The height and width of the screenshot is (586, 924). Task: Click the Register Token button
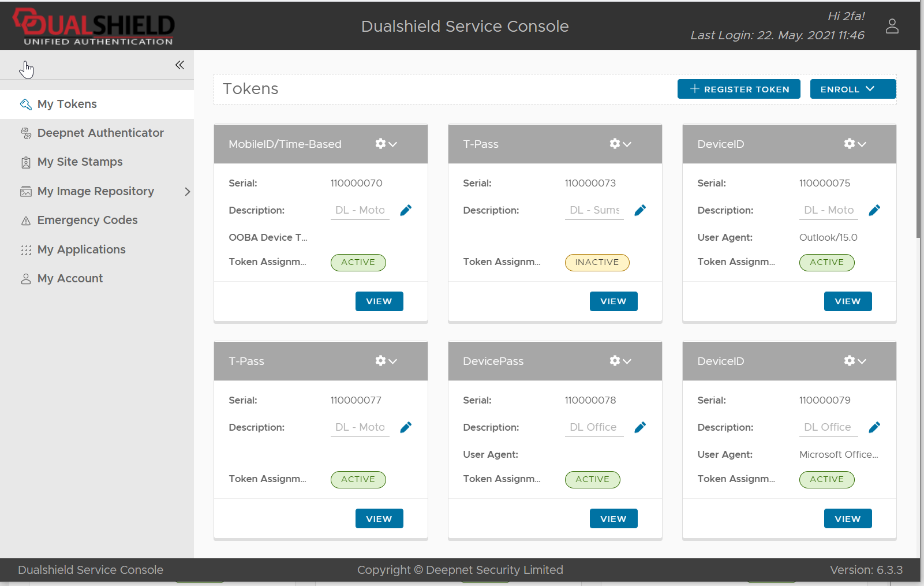coord(738,89)
